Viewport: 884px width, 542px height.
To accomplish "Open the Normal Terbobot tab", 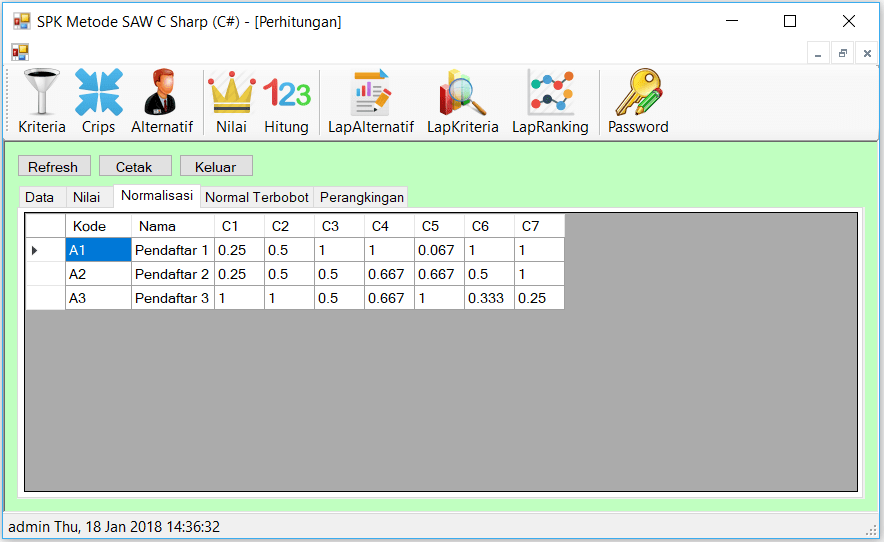I will tap(256, 198).
